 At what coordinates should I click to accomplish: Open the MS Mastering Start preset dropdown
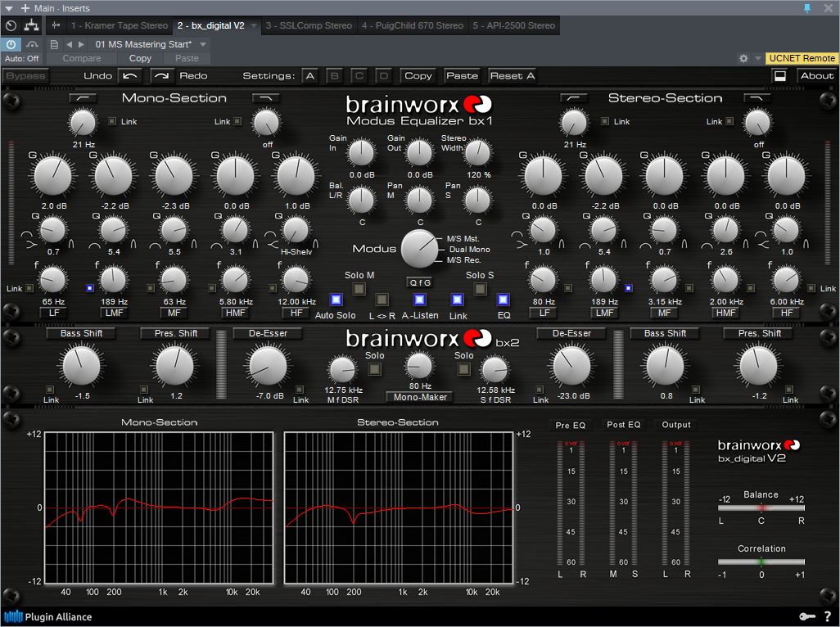[203, 44]
